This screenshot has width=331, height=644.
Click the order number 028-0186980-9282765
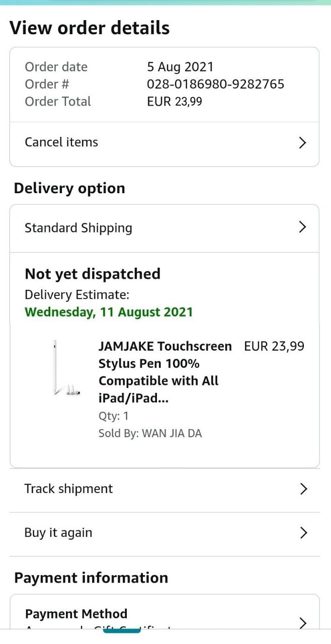tap(215, 84)
